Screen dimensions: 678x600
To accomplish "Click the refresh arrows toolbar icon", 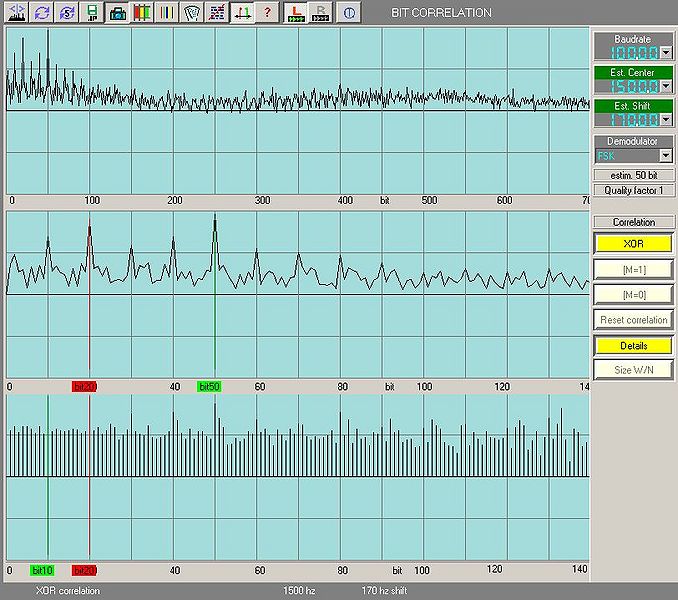I will pyautogui.click(x=42, y=12).
